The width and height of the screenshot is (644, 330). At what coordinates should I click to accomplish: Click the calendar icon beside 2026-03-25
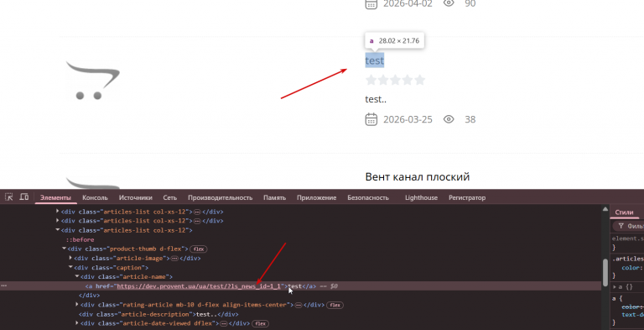click(371, 119)
